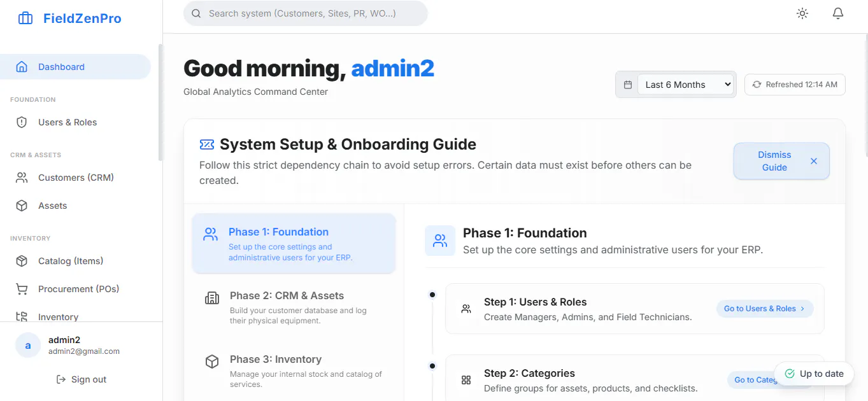Open Catalog (Items) in sidebar

[75, 261]
